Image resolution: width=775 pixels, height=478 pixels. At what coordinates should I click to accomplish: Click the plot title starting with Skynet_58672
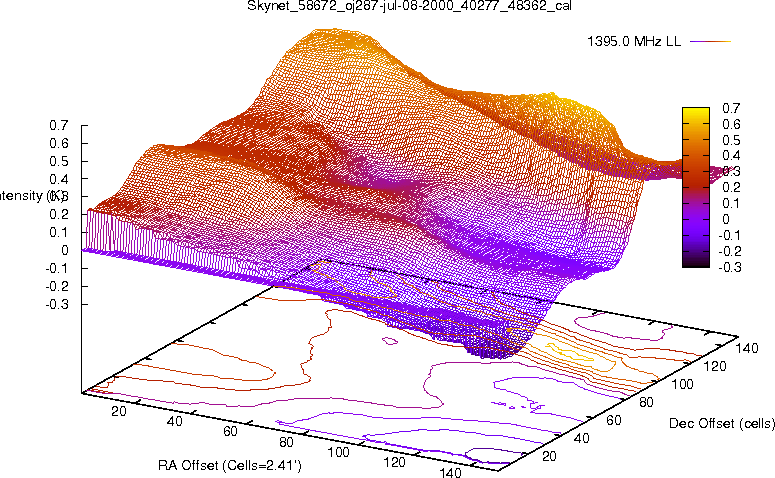click(x=409, y=6)
